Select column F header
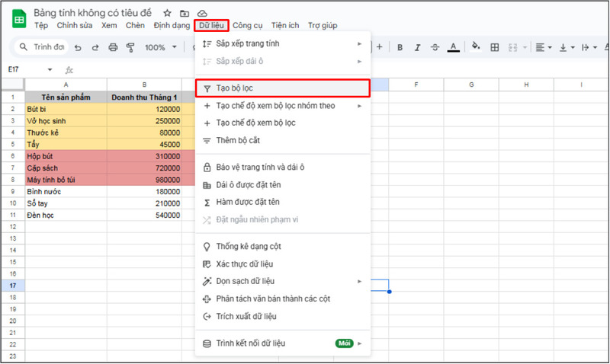This screenshot has height=364, width=610. [416, 85]
